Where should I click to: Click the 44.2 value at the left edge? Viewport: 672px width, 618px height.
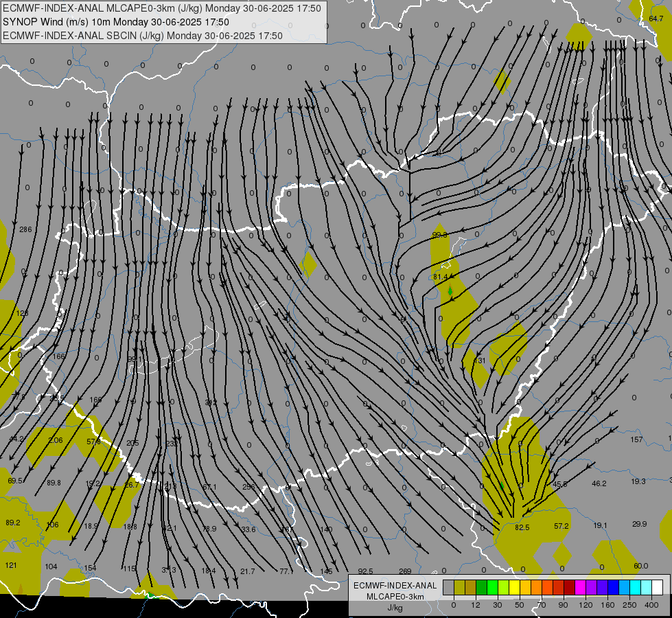pyautogui.click(x=16, y=439)
